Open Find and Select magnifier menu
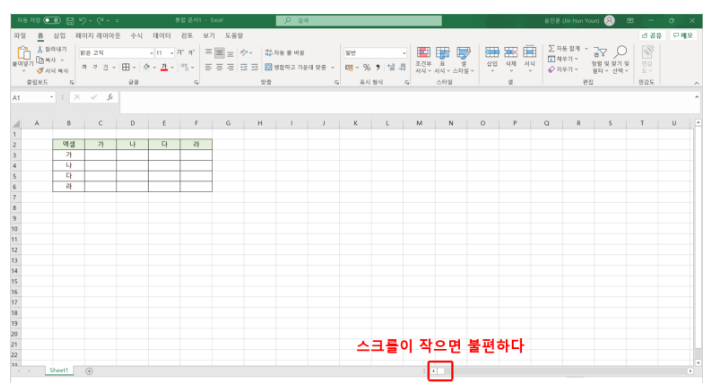 [x=620, y=60]
